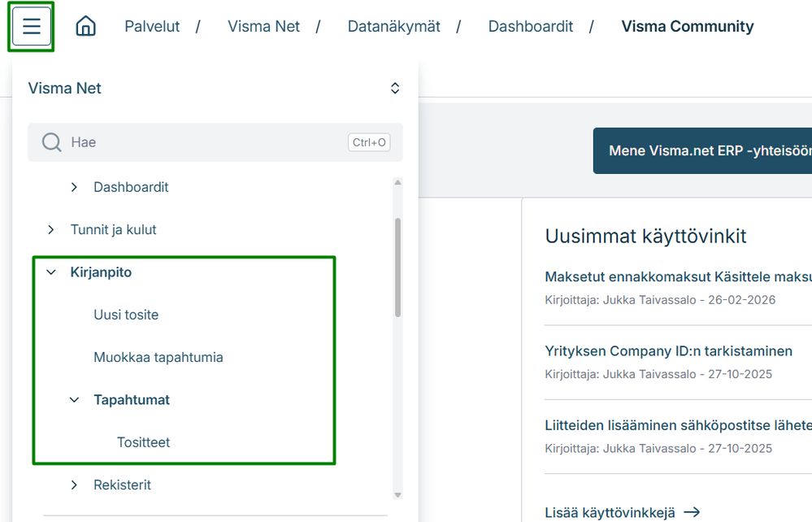Image resolution: width=812 pixels, height=522 pixels.
Task: Click the Uusimmat käyttövinkit heading
Action: tap(645, 236)
